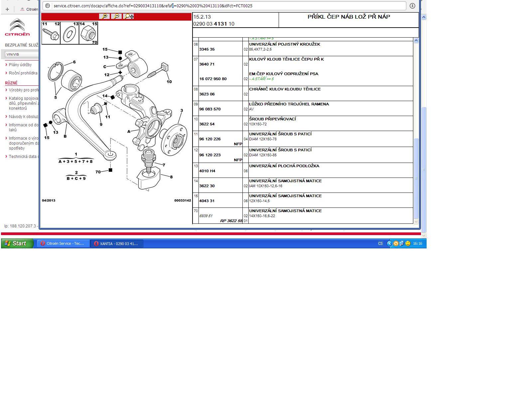Click part number 16 072 950 80
The height and width of the screenshot is (399, 532).
coord(213,79)
